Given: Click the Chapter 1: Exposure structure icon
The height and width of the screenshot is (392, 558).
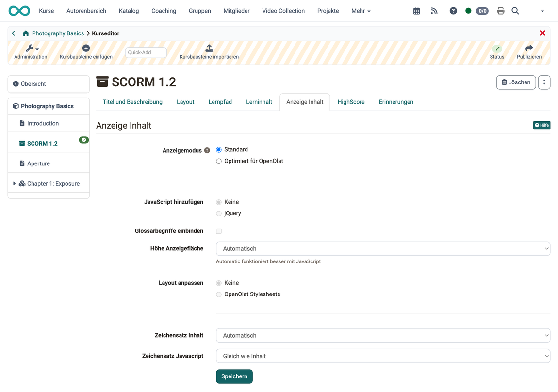Looking at the screenshot, I should click(x=22, y=183).
